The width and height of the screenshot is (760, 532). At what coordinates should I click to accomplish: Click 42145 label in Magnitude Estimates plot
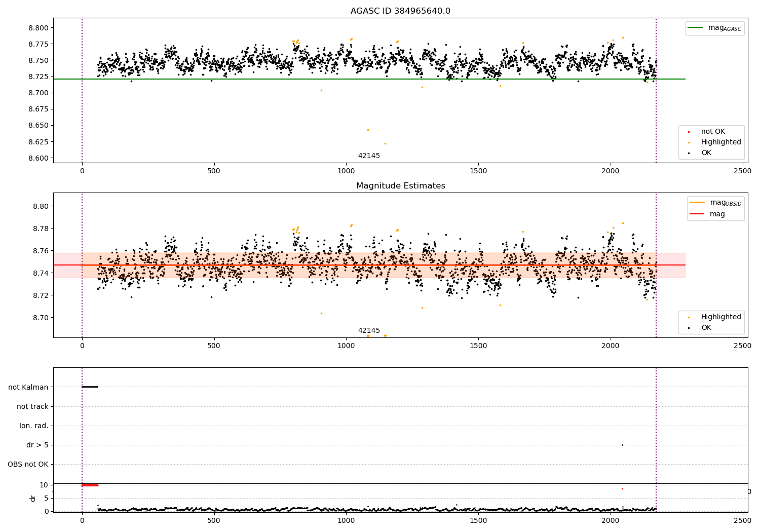pos(369,331)
